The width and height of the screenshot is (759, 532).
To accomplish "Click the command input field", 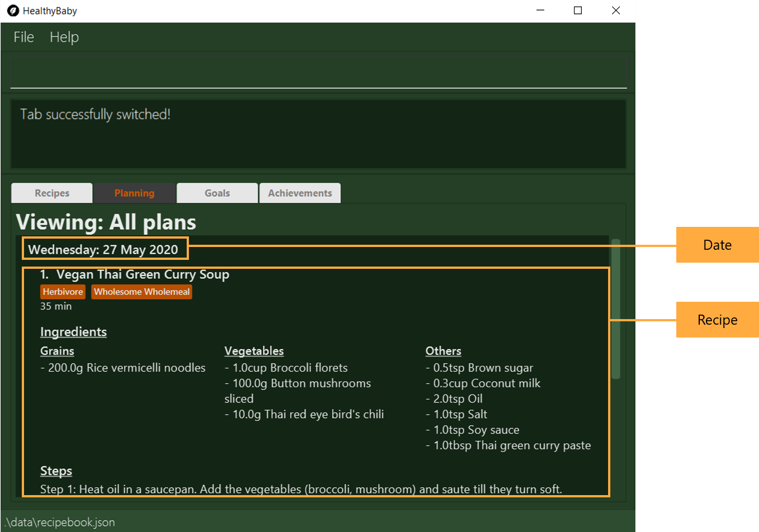I will click(319, 73).
